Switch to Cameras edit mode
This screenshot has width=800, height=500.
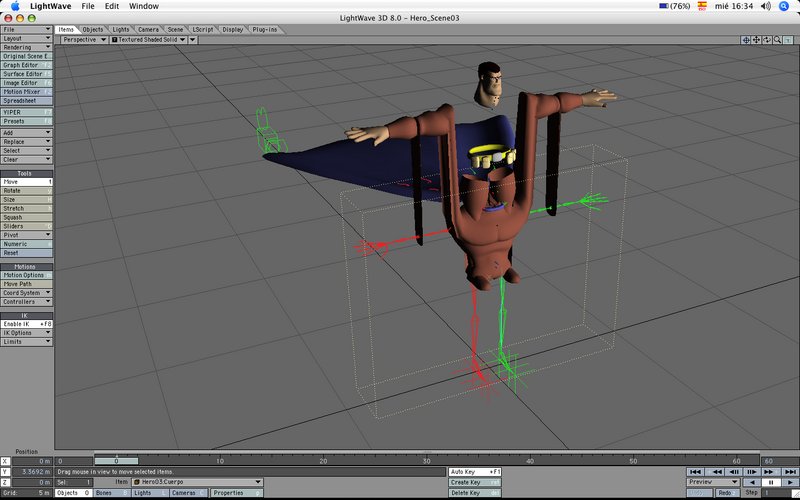click(x=188, y=493)
